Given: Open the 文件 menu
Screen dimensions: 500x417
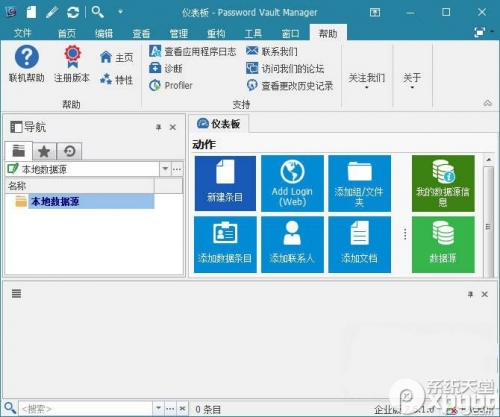Looking at the screenshot, I should click(x=22, y=33).
